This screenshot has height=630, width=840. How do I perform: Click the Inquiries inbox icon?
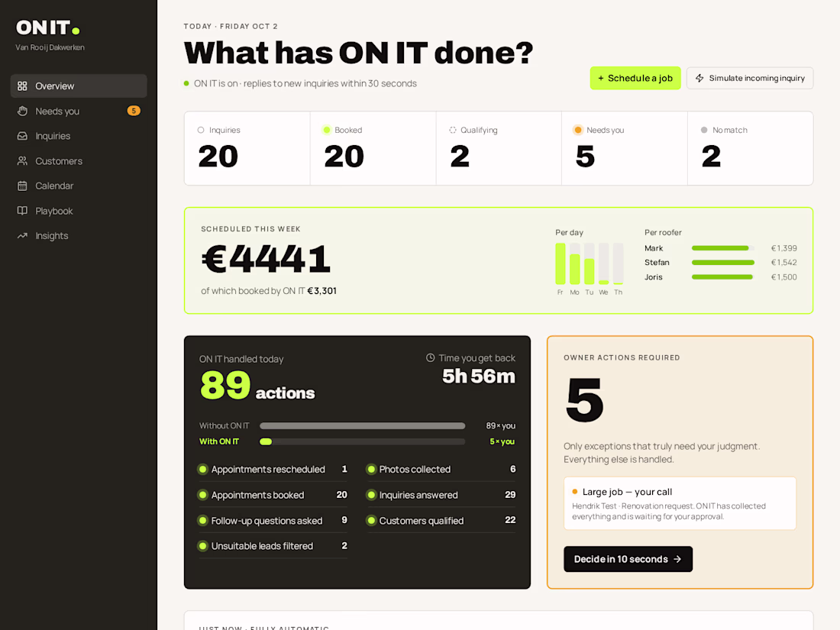pos(22,136)
